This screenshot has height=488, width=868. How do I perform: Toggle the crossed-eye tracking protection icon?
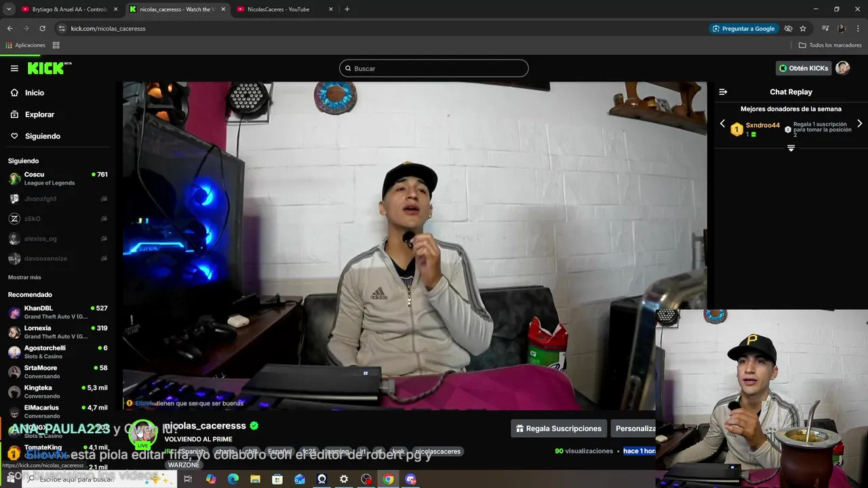[788, 28]
